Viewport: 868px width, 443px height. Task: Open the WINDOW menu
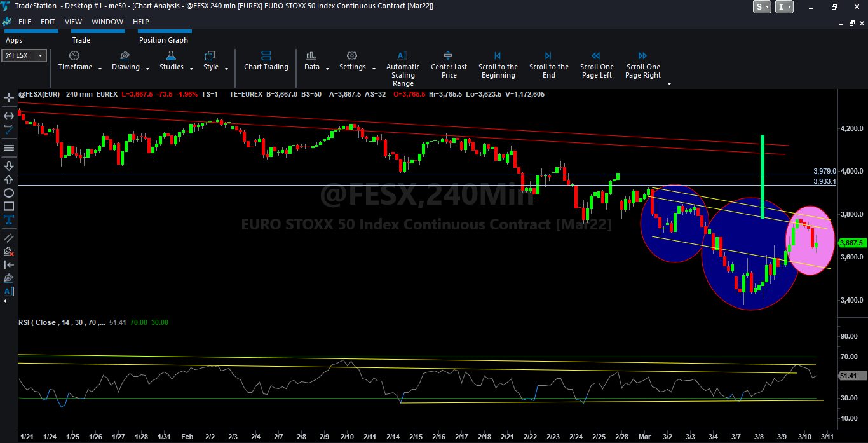tap(107, 22)
